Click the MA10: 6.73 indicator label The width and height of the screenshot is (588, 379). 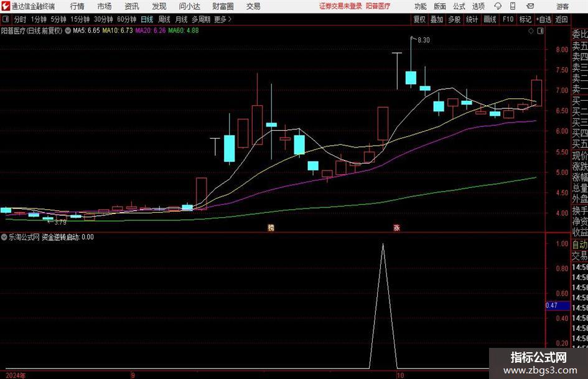[118, 30]
